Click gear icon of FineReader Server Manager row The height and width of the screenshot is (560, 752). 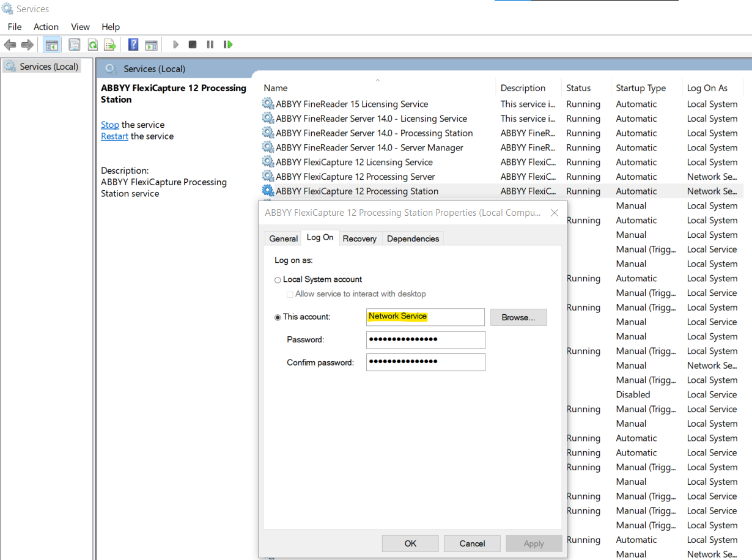[268, 147]
